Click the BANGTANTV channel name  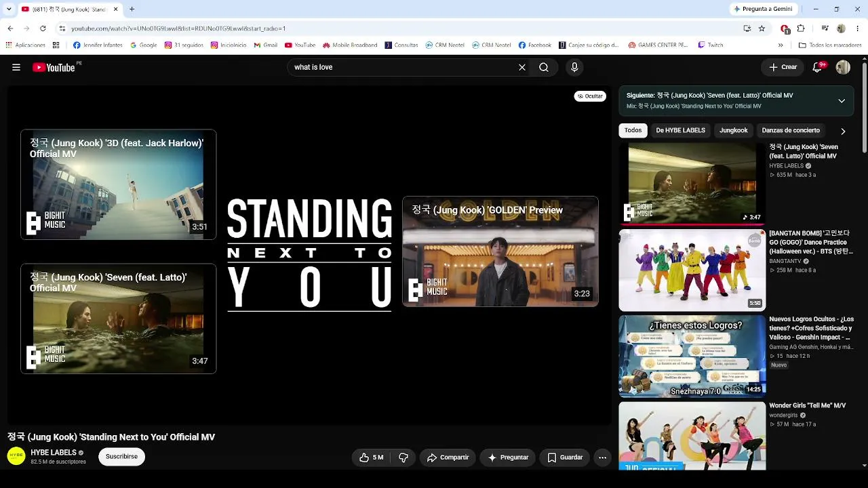785,261
